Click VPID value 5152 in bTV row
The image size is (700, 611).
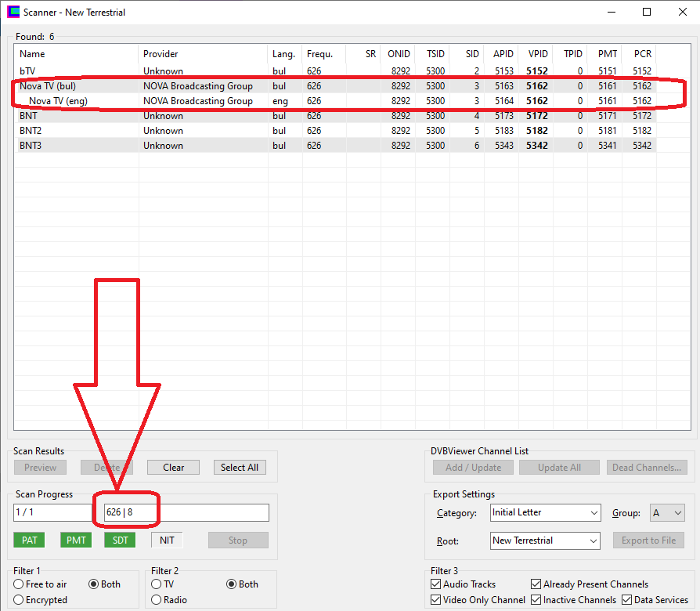point(536,71)
